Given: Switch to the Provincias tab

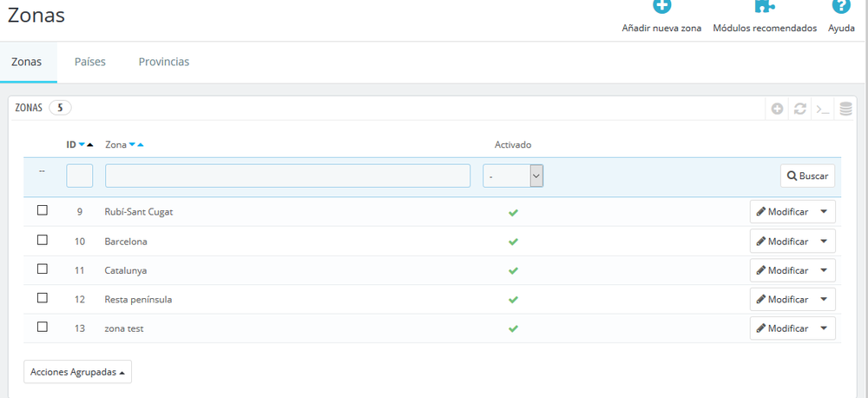Looking at the screenshot, I should [164, 62].
